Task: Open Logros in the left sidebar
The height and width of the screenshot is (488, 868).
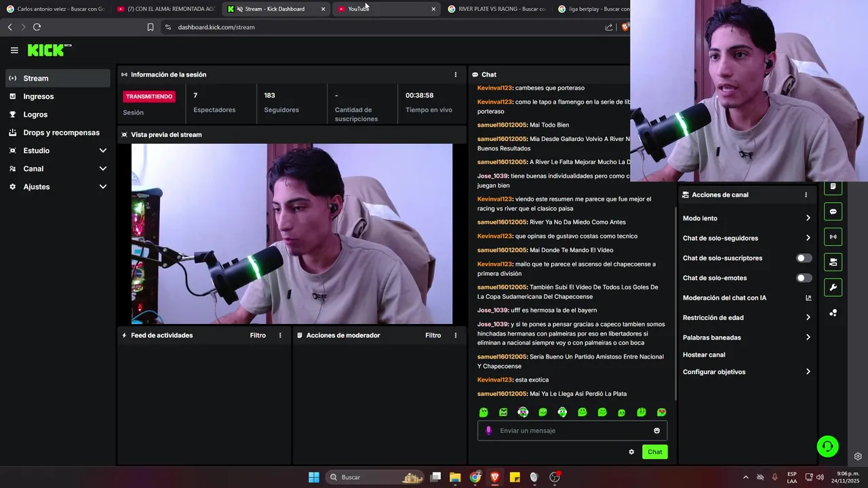Action: [58, 115]
